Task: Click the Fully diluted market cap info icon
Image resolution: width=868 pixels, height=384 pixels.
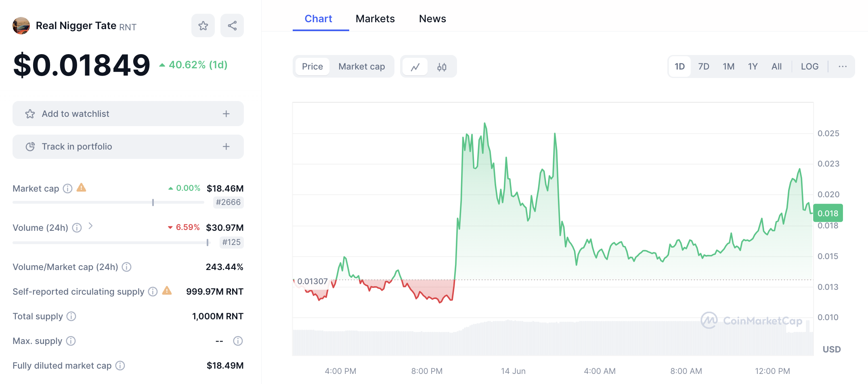Action: 120,365
